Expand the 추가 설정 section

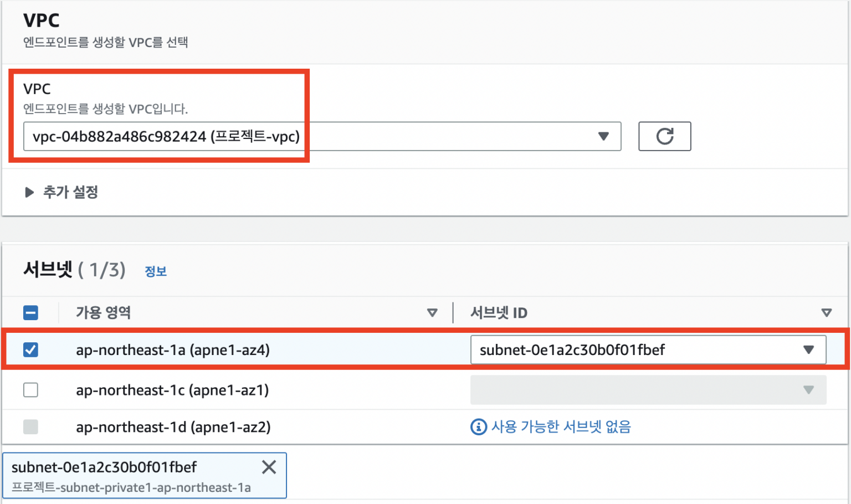coord(62,192)
